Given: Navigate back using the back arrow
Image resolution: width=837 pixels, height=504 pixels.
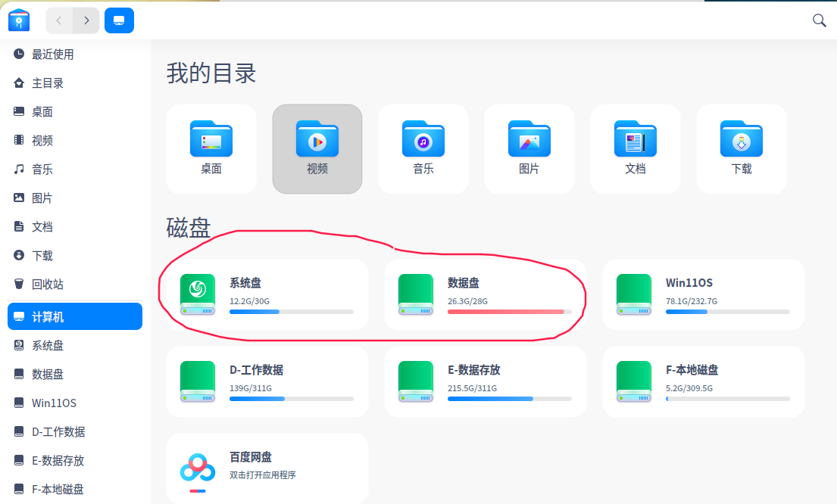Looking at the screenshot, I should (58, 20).
